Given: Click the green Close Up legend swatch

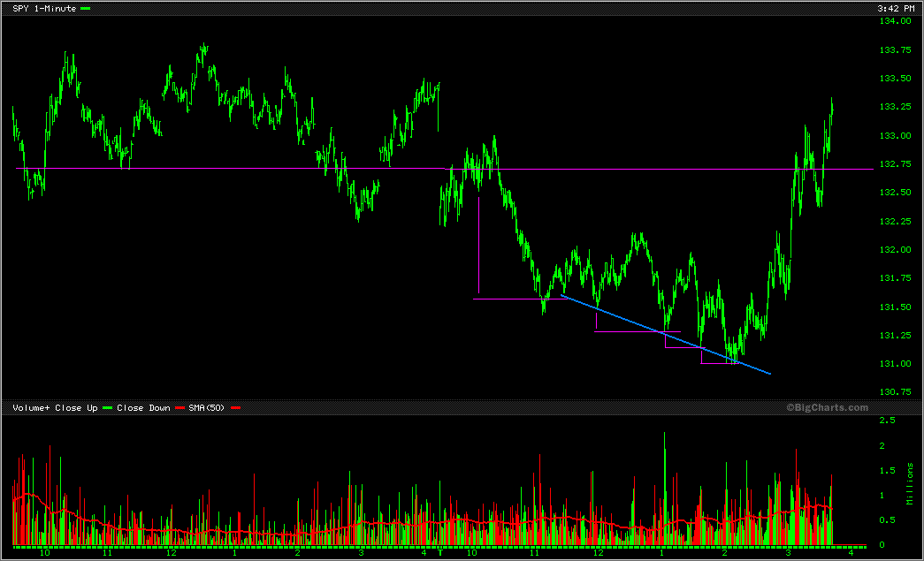Looking at the screenshot, I should (x=107, y=408).
